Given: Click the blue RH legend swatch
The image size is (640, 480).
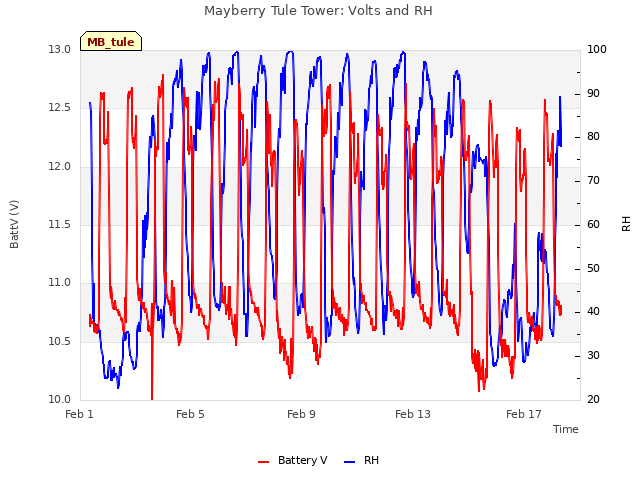Looking at the screenshot, I should tap(350, 462).
